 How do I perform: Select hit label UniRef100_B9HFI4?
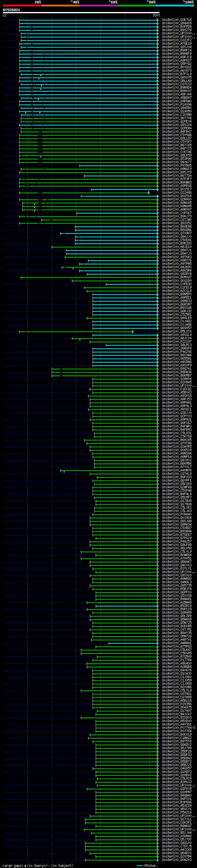(x=177, y=50)
